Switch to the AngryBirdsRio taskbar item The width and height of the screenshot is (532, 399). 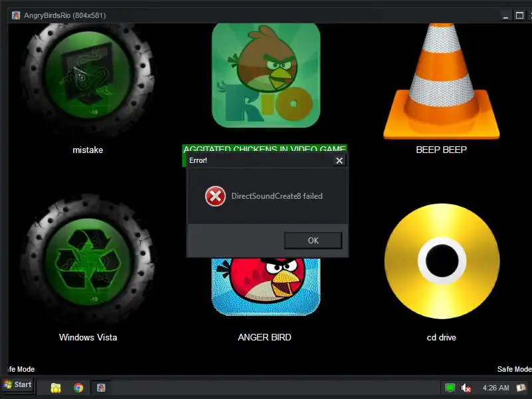pyautogui.click(x=101, y=388)
